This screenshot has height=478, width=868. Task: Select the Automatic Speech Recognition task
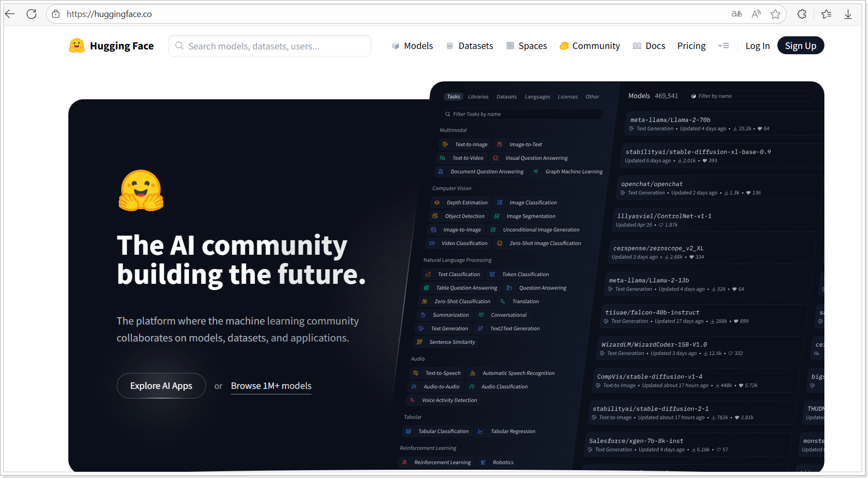[x=512, y=373]
